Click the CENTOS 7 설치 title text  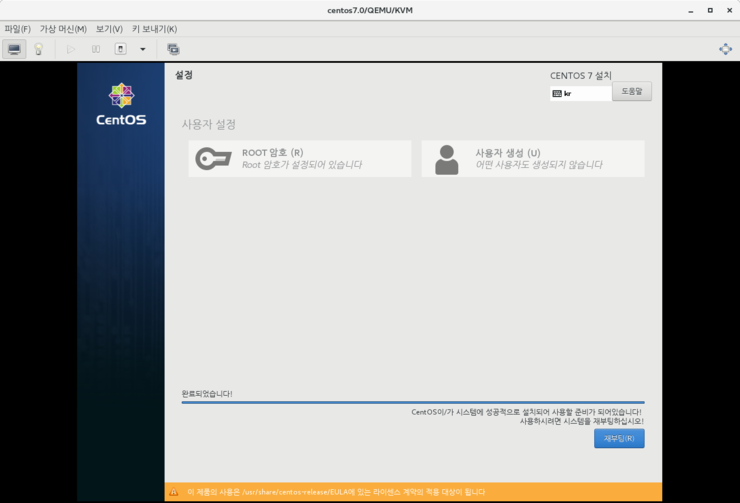click(x=580, y=75)
